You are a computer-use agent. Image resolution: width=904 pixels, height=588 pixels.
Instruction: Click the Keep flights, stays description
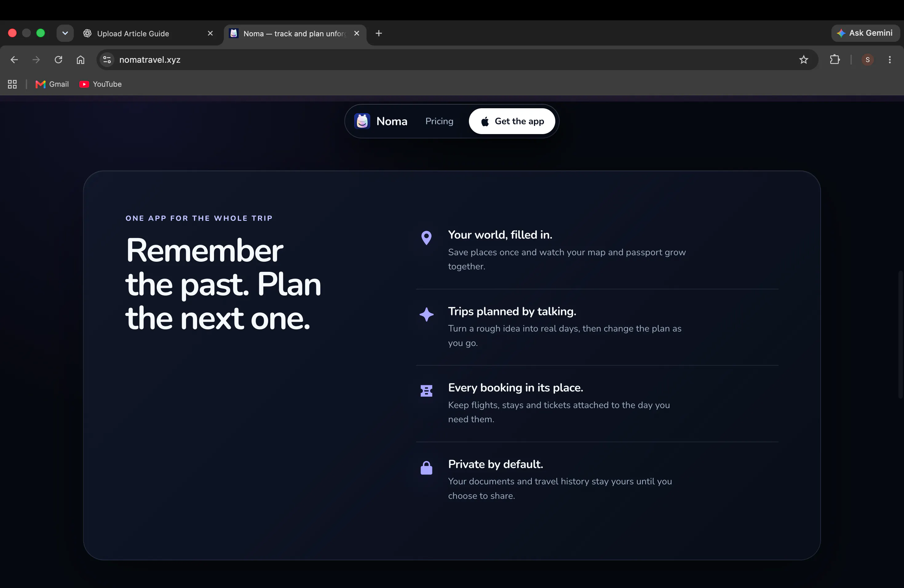coord(559,412)
